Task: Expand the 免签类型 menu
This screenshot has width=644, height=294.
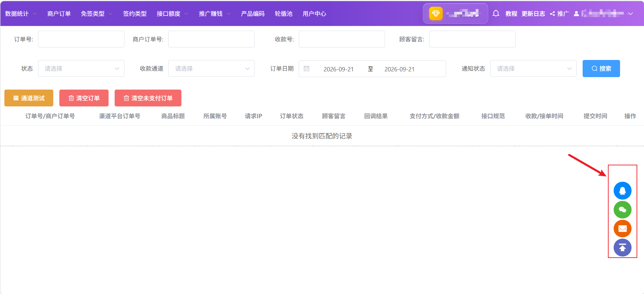Action: [x=96, y=14]
